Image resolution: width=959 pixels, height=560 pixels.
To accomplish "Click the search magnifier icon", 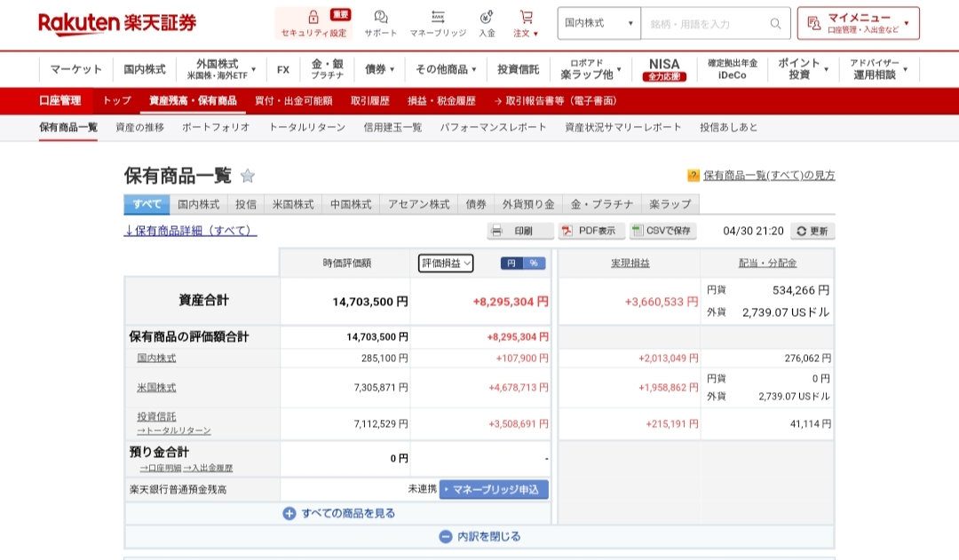I will click(775, 24).
